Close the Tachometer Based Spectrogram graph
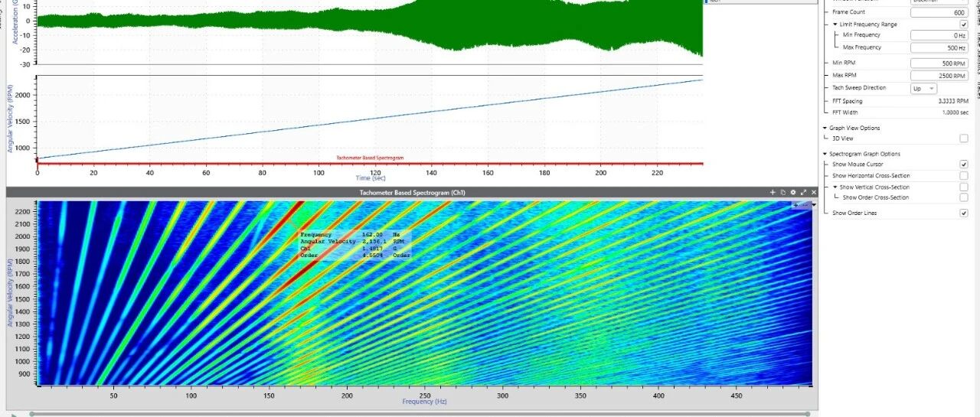The width and height of the screenshot is (980, 417). [814, 192]
